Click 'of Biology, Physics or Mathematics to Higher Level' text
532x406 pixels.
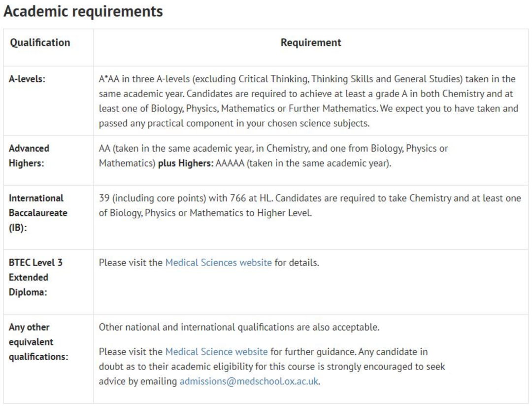tap(205, 213)
